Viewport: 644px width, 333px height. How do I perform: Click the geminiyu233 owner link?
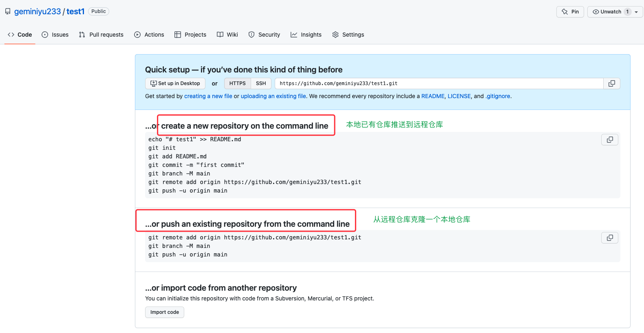tap(37, 11)
